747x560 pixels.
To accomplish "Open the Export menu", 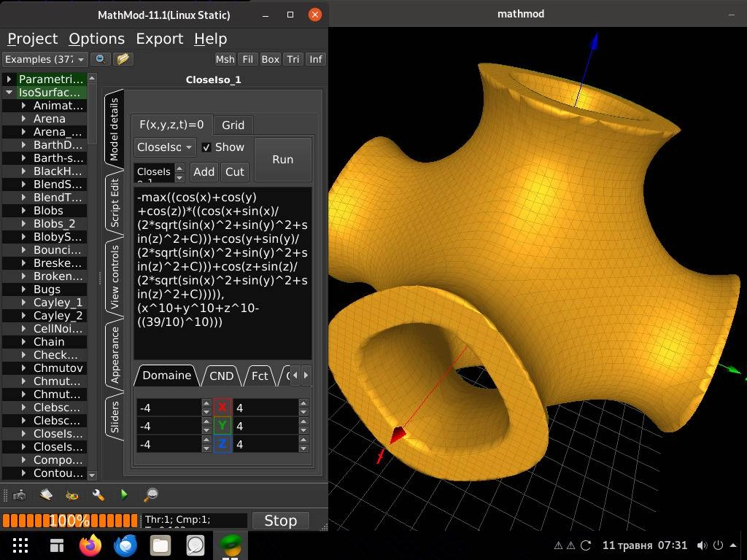I will [x=160, y=39].
